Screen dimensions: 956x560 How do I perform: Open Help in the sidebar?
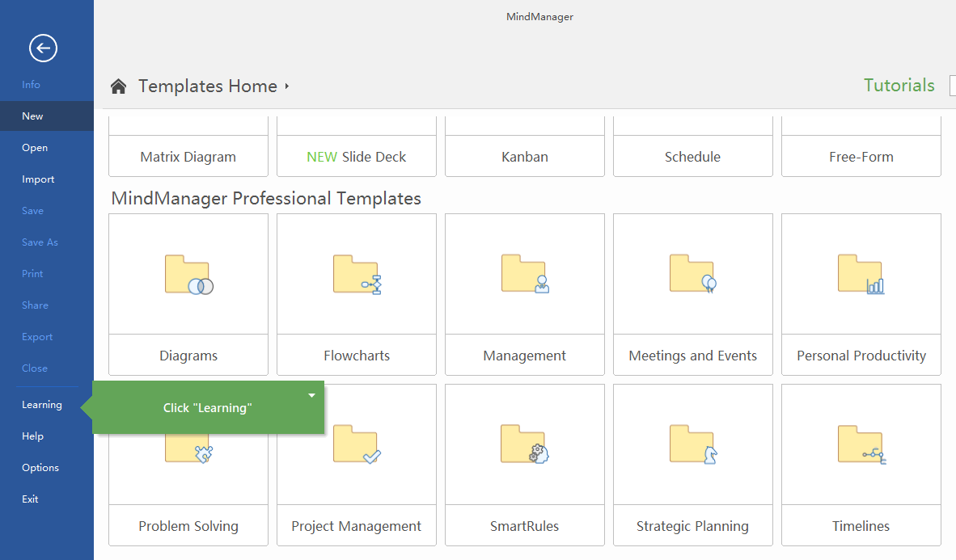[32, 436]
